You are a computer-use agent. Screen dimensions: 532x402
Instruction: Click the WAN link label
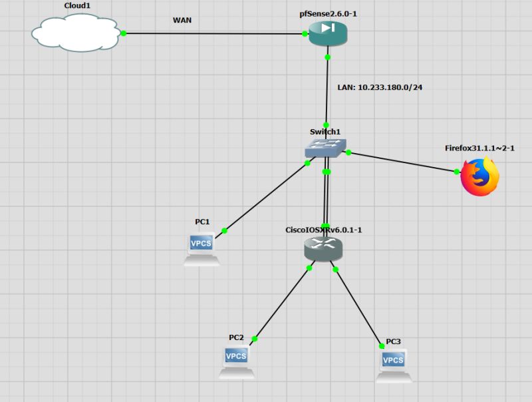(181, 21)
